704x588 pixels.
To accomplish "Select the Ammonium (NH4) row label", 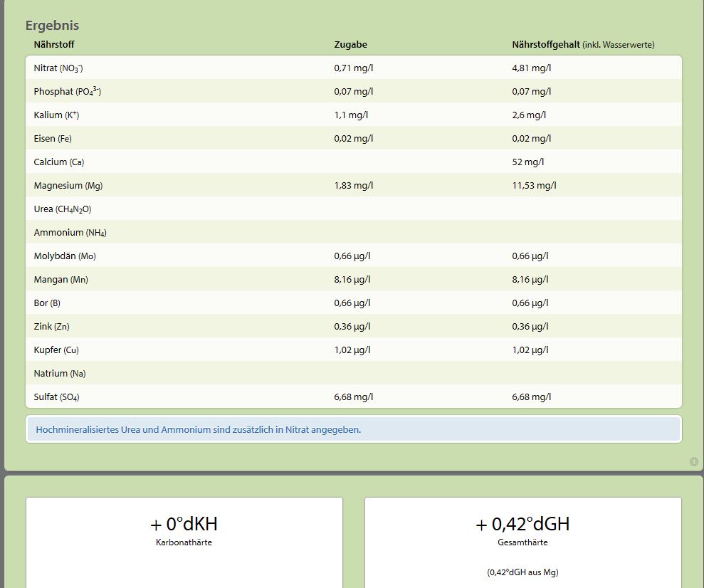I will (70, 233).
